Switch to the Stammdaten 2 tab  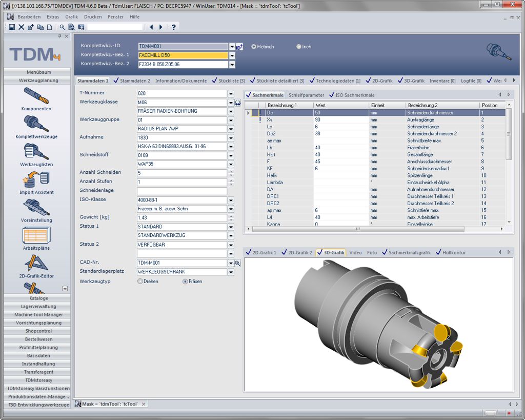click(132, 81)
